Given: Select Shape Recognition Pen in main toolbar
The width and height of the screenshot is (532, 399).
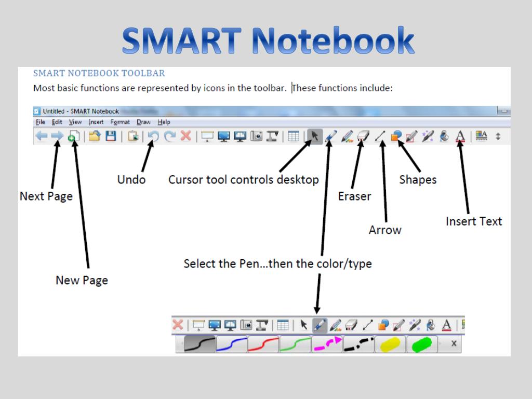Looking at the screenshot, I should click(411, 137).
